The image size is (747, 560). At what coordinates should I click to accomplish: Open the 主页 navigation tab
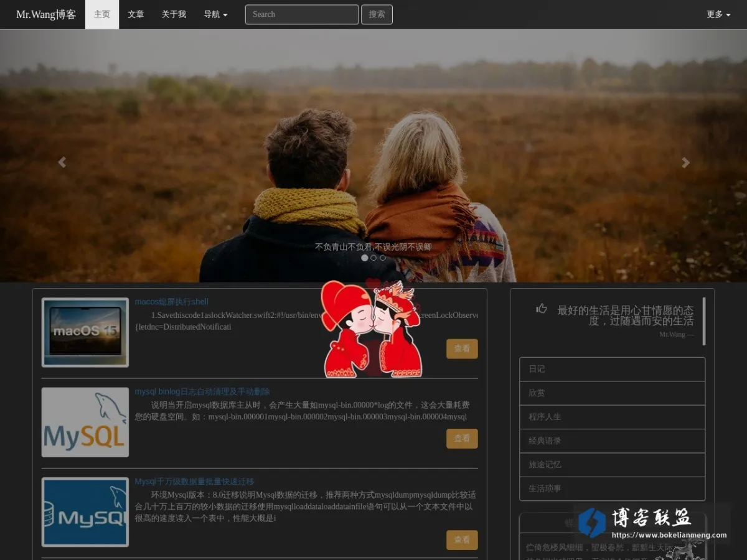102,14
